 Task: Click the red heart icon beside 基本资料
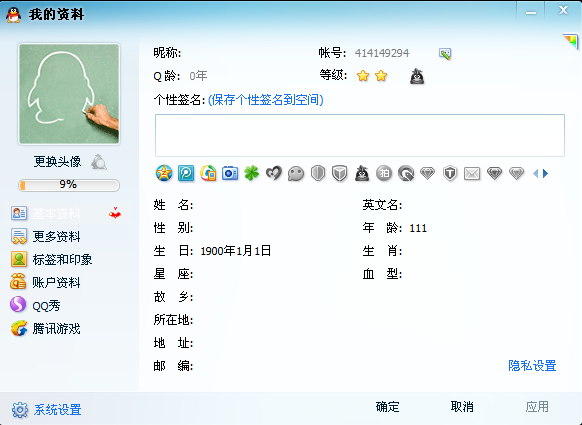coord(115,213)
